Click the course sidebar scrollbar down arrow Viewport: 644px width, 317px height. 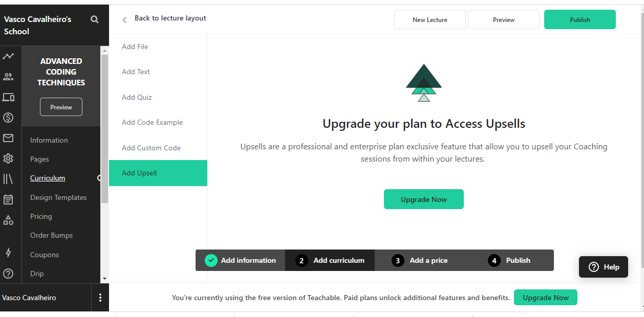[x=104, y=279]
